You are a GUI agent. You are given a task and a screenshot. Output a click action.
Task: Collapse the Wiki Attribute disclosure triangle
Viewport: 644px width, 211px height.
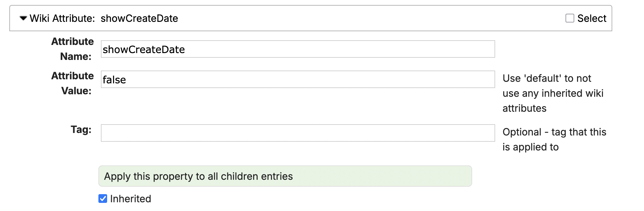23,18
